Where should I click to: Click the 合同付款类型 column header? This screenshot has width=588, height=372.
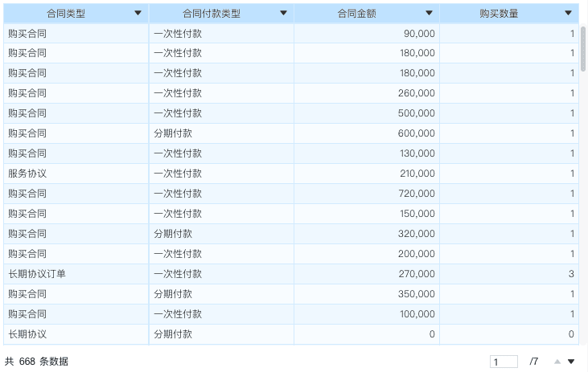222,14
